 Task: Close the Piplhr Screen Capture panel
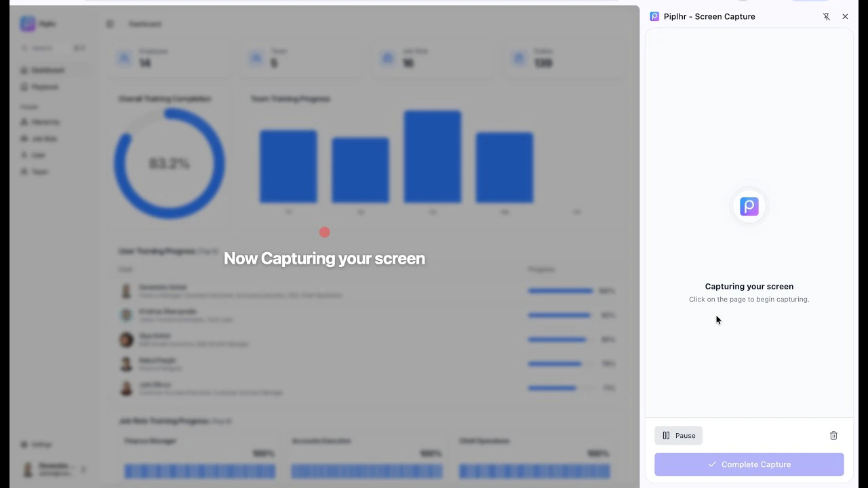(845, 16)
